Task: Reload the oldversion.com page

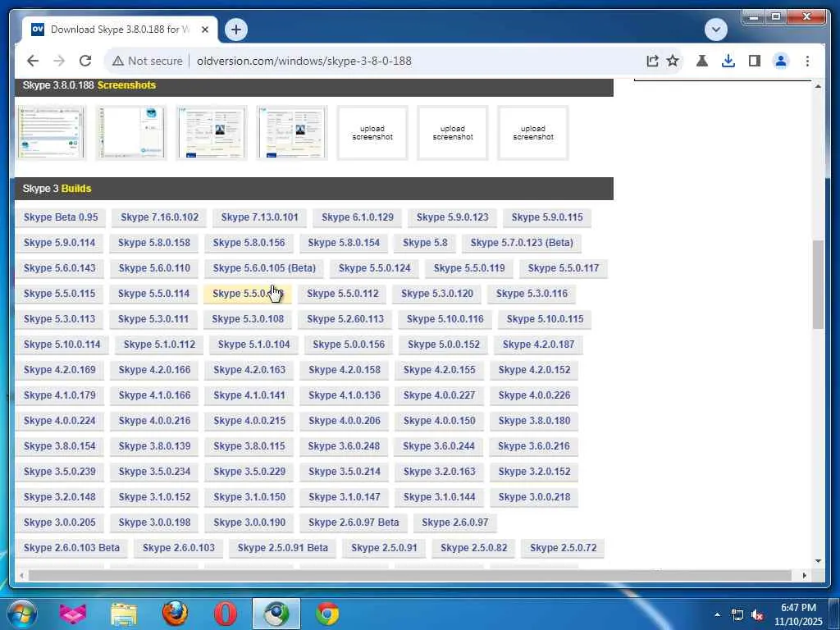Action: pyautogui.click(x=85, y=61)
